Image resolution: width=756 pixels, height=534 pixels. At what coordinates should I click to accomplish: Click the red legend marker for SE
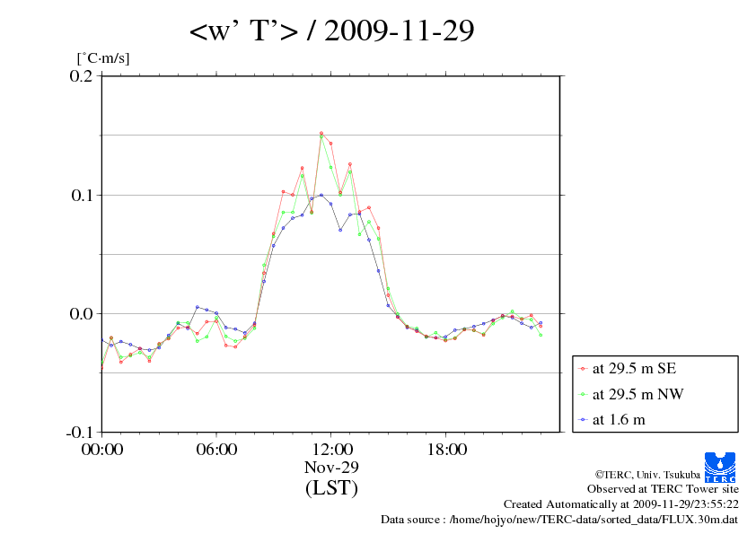pyautogui.click(x=583, y=369)
